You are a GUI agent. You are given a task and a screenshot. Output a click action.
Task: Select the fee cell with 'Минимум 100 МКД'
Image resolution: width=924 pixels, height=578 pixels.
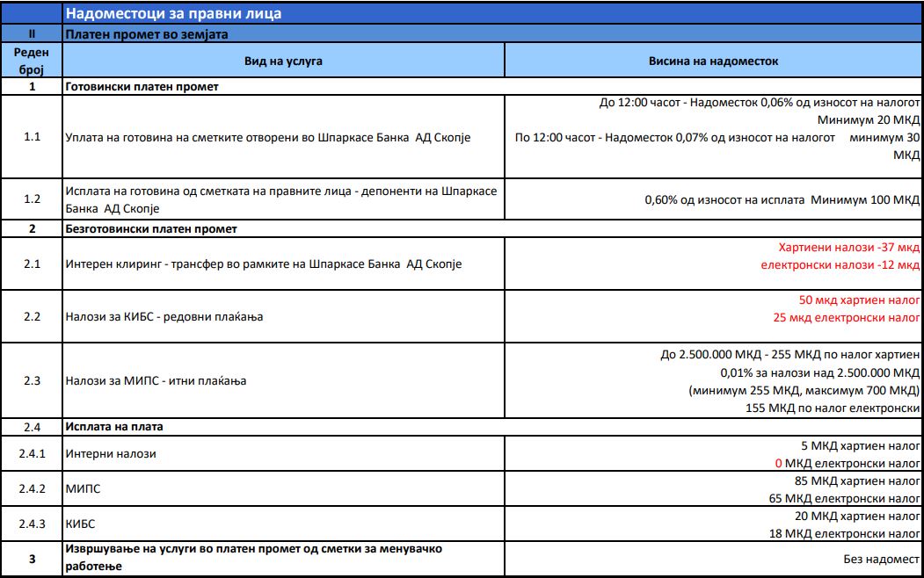782,200
